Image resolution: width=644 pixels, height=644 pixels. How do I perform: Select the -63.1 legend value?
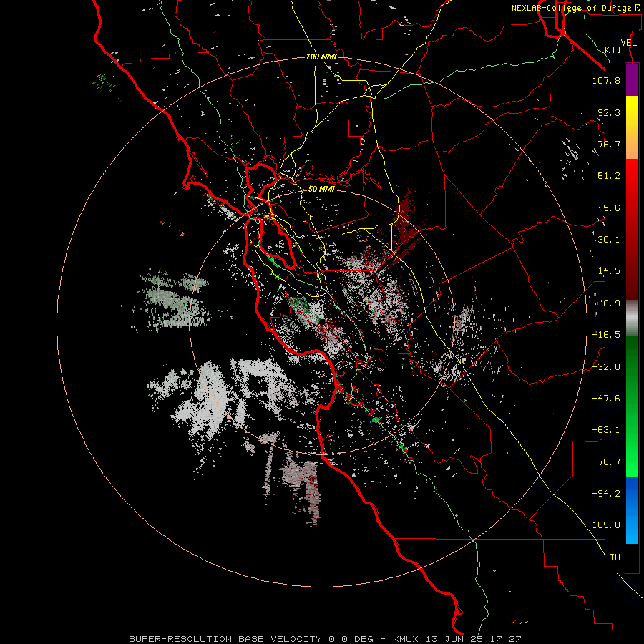pyautogui.click(x=606, y=430)
